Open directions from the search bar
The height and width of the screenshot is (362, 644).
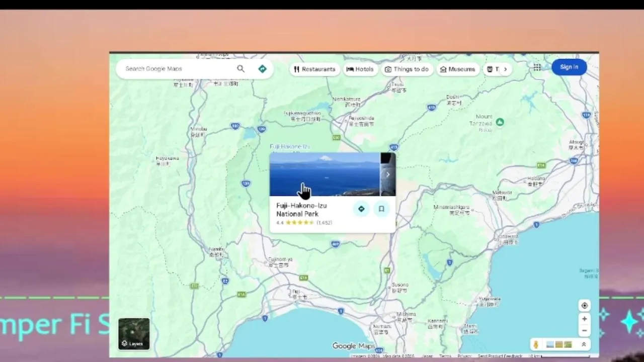click(262, 69)
